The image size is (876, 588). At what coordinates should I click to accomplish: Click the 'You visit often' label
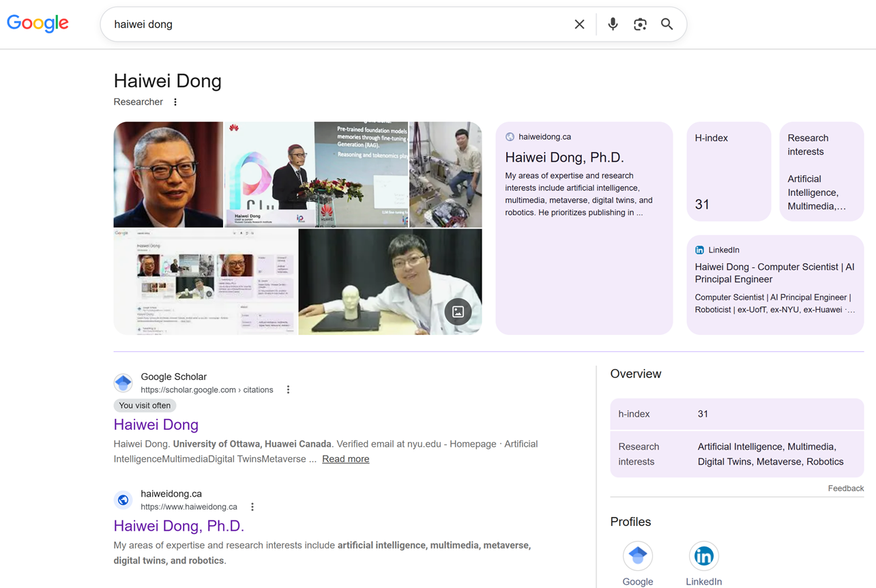[145, 405]
